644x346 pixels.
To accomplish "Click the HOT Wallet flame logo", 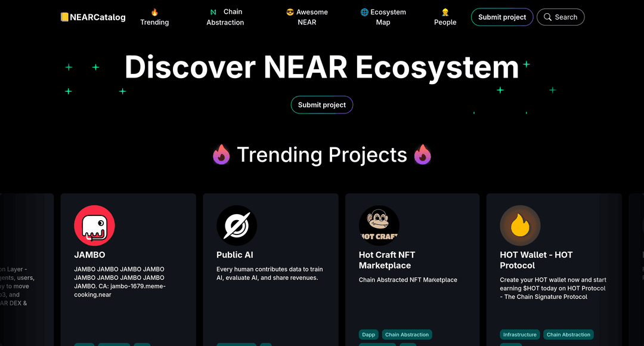I will pos(520,225).
